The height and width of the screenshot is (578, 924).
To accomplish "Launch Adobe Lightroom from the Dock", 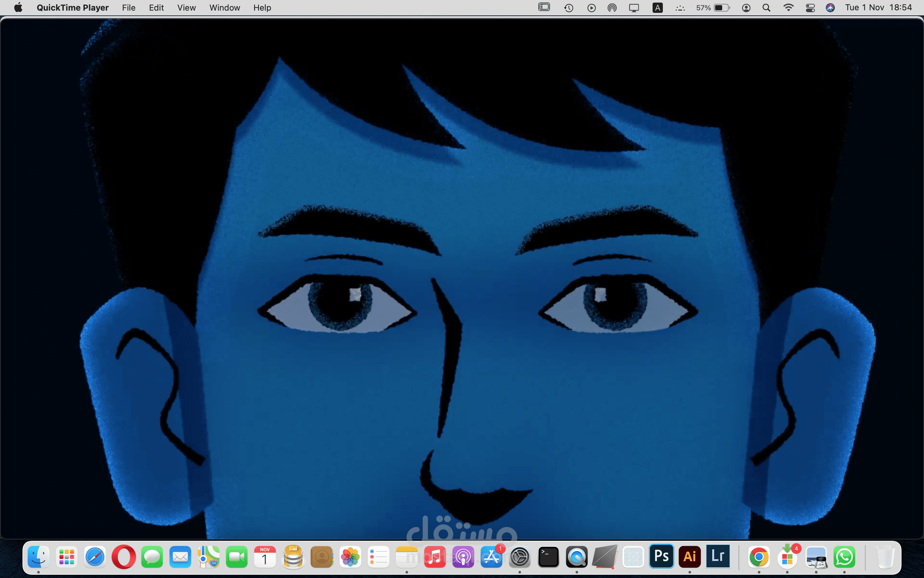I will click(x=718, y=556).
